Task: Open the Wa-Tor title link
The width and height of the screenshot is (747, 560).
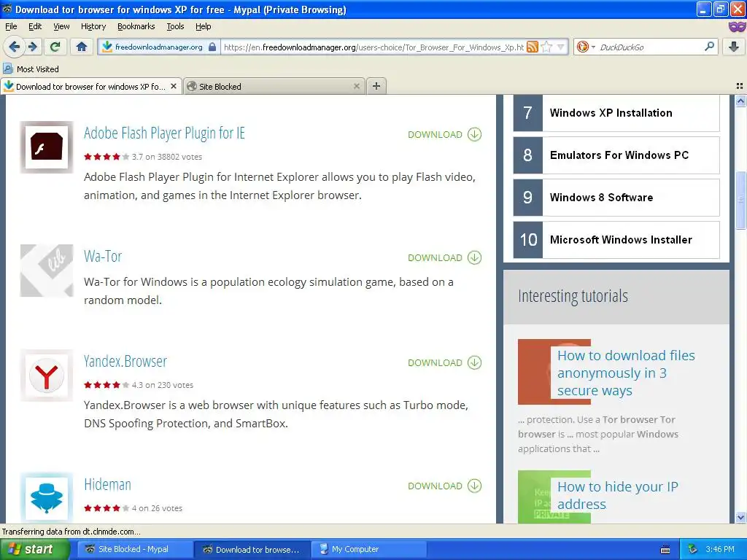Action: point(103,256)
